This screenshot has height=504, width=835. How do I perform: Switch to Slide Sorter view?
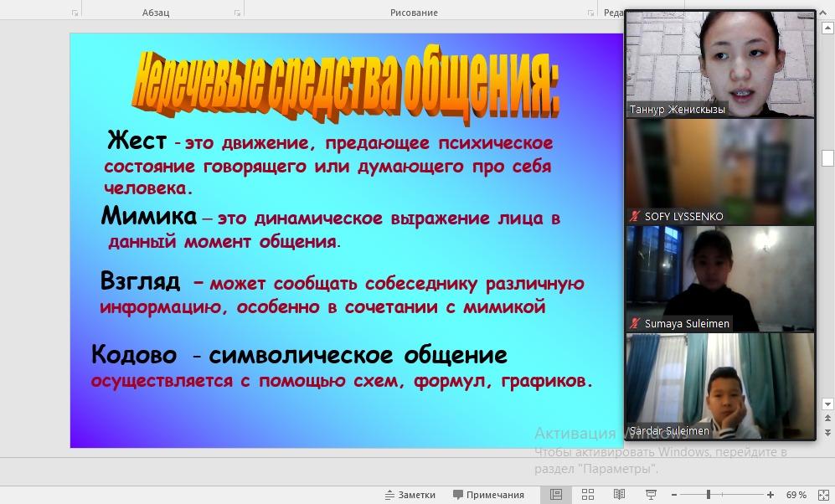(588, 495)
